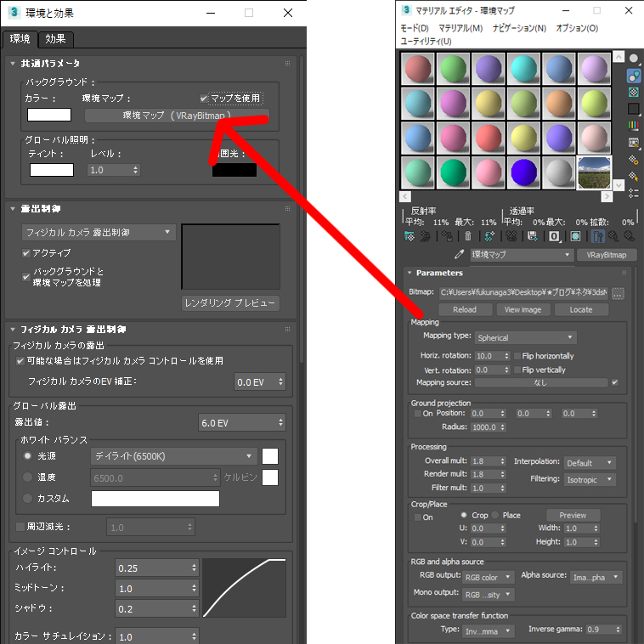
Task: Click the white background カラー swatch
Action: (49, 115)
